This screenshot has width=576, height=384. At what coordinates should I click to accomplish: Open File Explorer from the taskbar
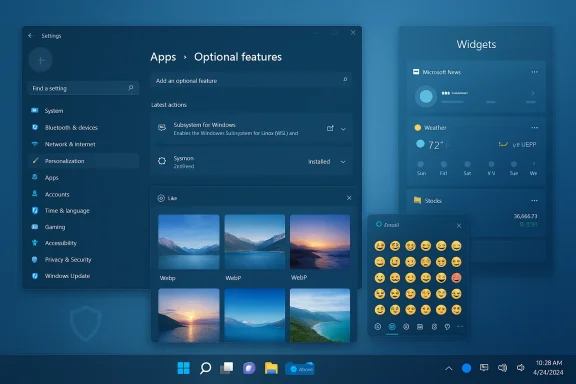pos(271,368)
